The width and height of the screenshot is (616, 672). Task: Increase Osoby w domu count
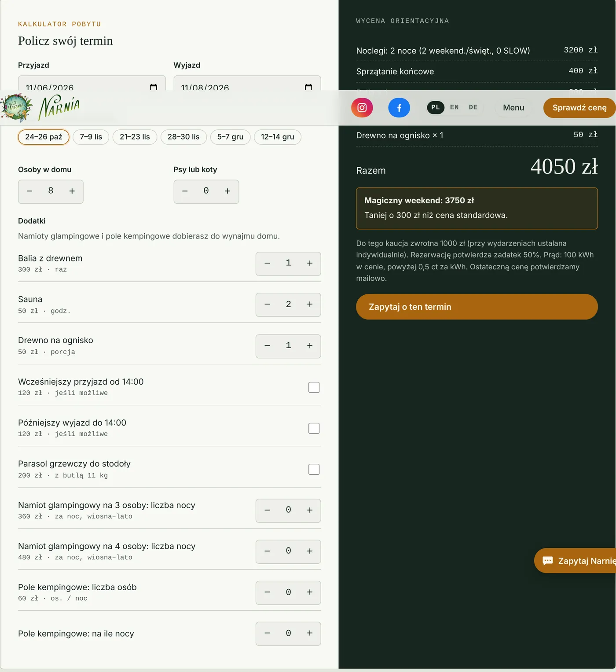coord(72,191)
